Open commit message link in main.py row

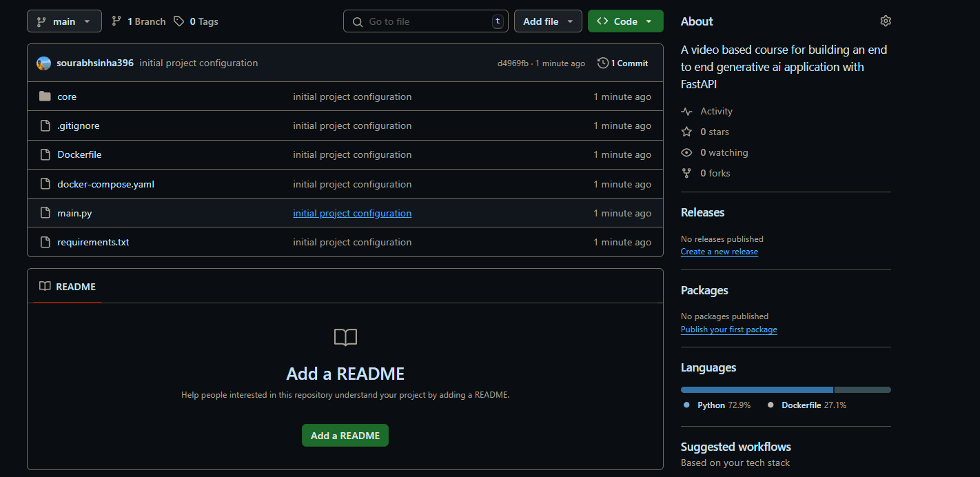click(x=352, y=213)
